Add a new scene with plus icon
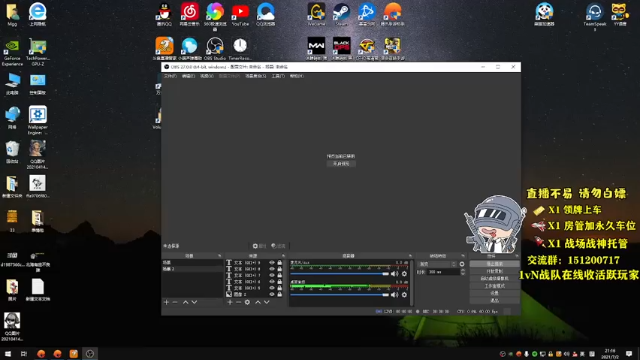 166,302
